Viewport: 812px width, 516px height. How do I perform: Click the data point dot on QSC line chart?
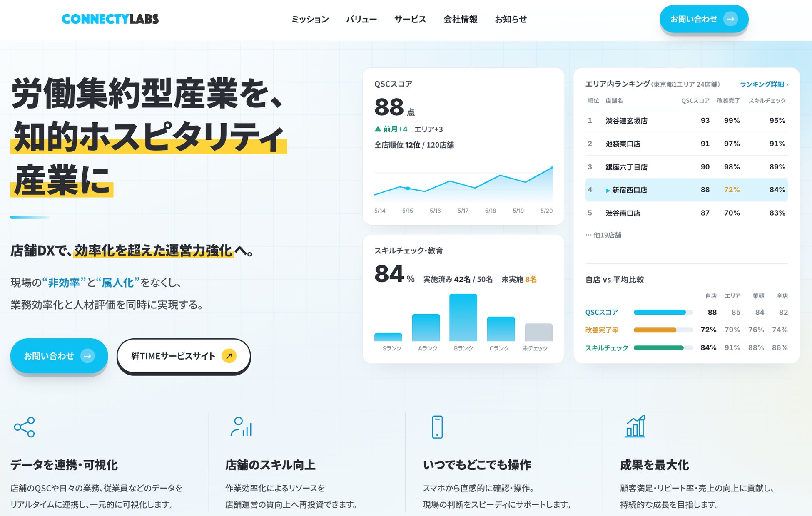(408, 189)
